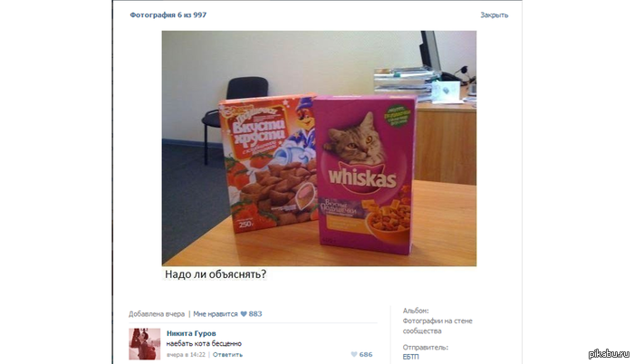634x364 pixels.
Task: Like Никита Гуров's comment via heart icon
Action: [x=354, y=355]
